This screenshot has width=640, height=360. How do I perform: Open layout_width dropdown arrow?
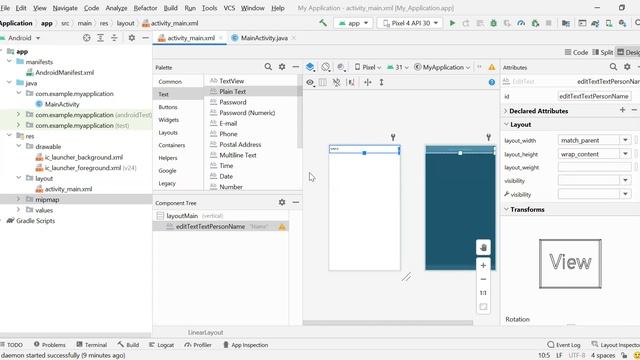625,140
